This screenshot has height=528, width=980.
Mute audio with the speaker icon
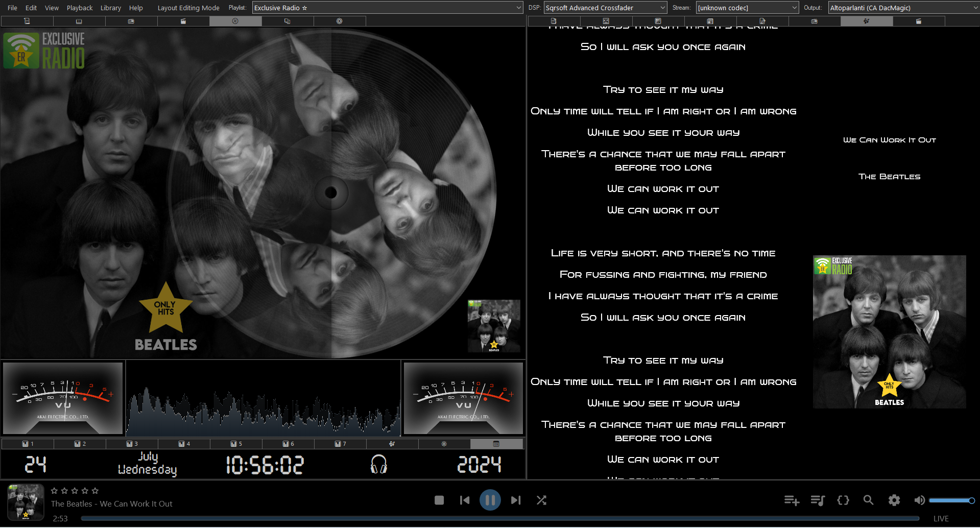click(919, 500)
